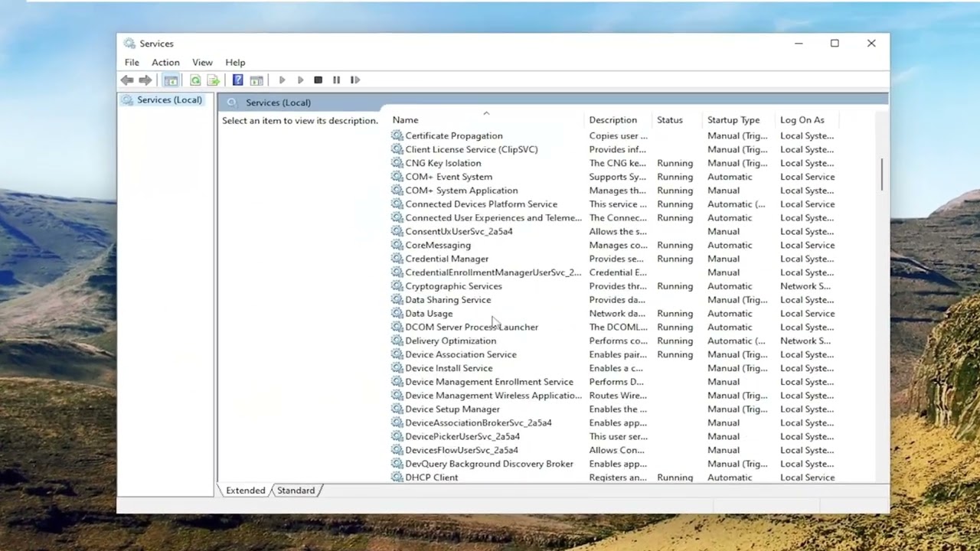Click the Export List toolbar icon
980x551 pixels.
point(214,80)
